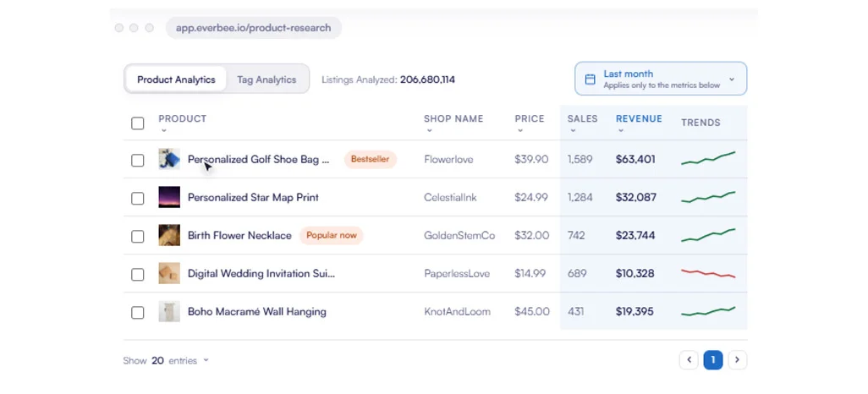Click the 689 sales value
This screenshot has width=868, height=394.
pos(577,273)
